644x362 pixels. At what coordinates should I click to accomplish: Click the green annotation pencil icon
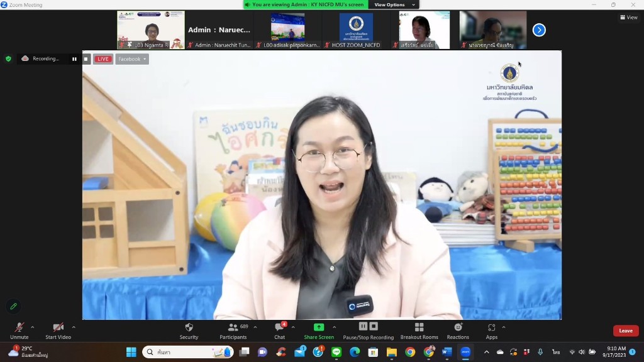pos(14,306)
